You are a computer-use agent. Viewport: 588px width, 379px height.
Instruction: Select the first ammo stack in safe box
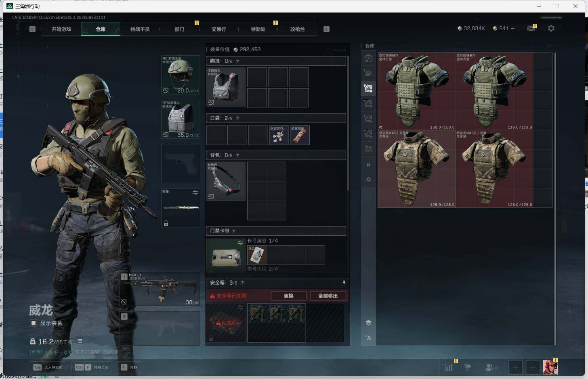(257, 313)
